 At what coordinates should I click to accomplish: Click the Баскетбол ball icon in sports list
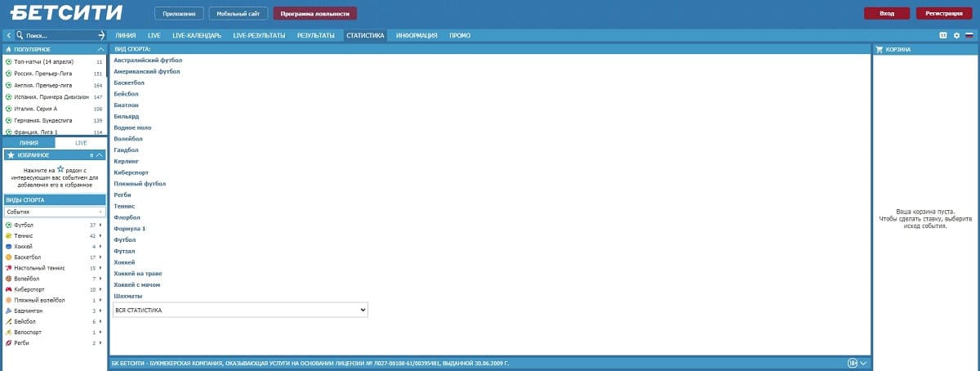point(8,257)
